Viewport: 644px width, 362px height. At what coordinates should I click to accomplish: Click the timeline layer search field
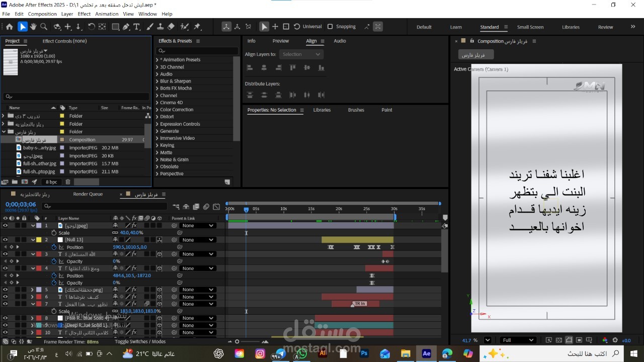[x=105, y=206]
